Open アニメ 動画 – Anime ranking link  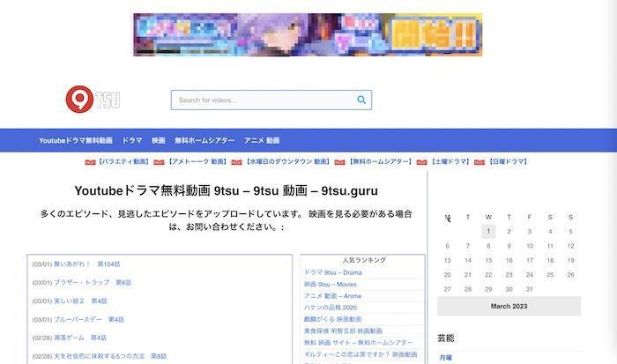coord(332,296)
